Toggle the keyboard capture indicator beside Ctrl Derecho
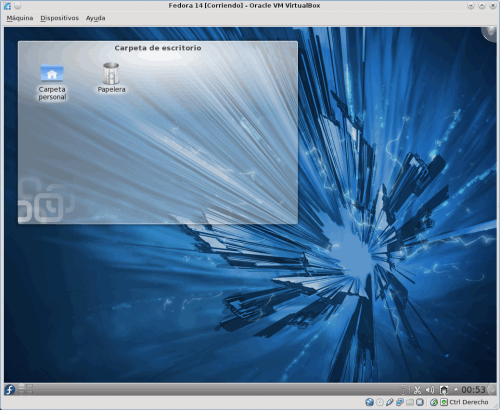The image size is (500, 410). (x=444, y=402)
